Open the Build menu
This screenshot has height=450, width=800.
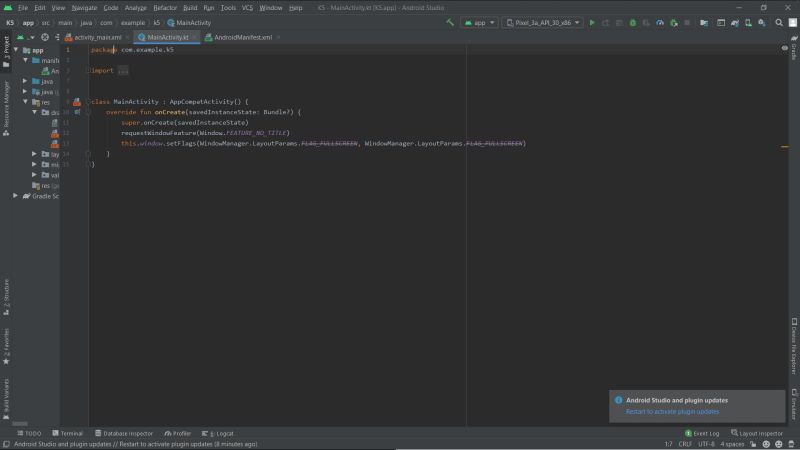point(190,8)
